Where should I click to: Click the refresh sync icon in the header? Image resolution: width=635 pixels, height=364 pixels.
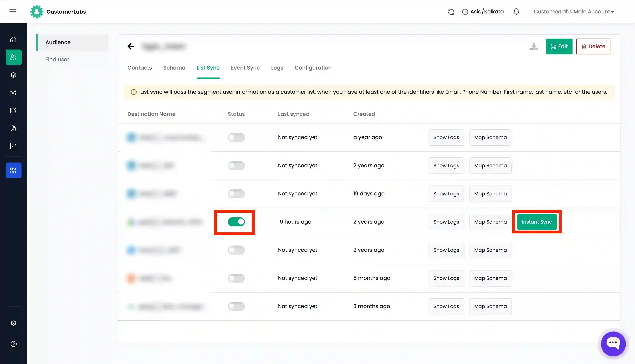pos(451,12)
